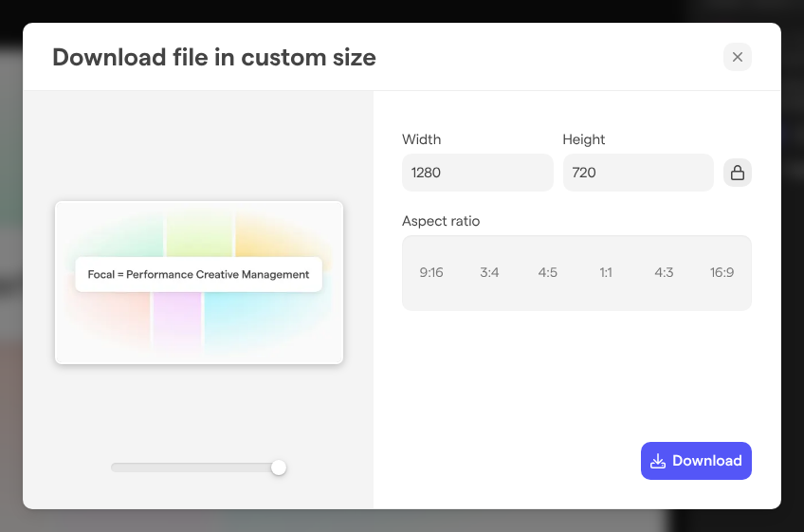The height and width of the screenshot is (532, 804).
Task: Select the 4:3 aspect ratio
Action: (664, 272)
